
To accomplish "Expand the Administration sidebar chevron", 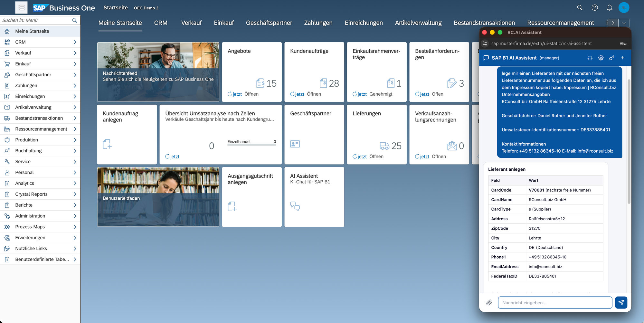I will (x=75, y=216).
